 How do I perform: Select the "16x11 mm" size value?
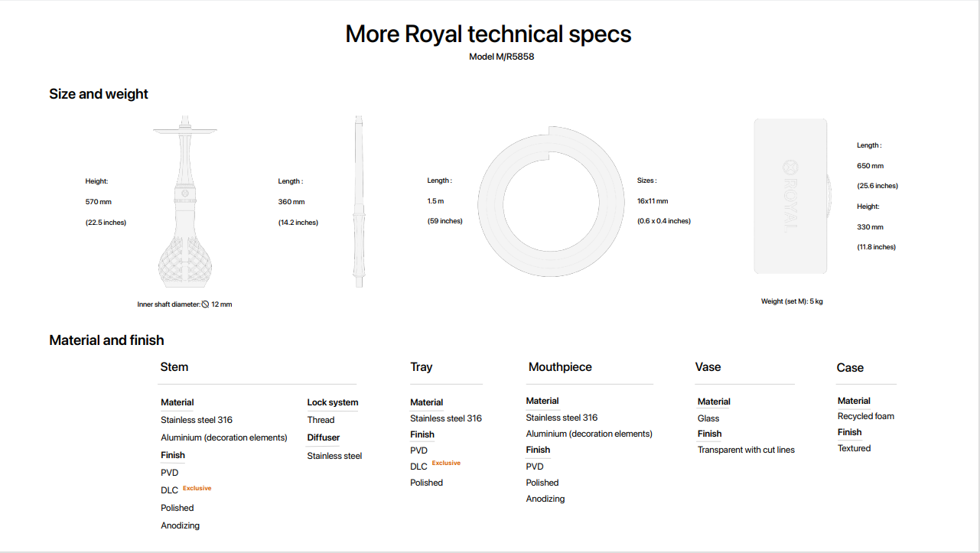point(653,201)
